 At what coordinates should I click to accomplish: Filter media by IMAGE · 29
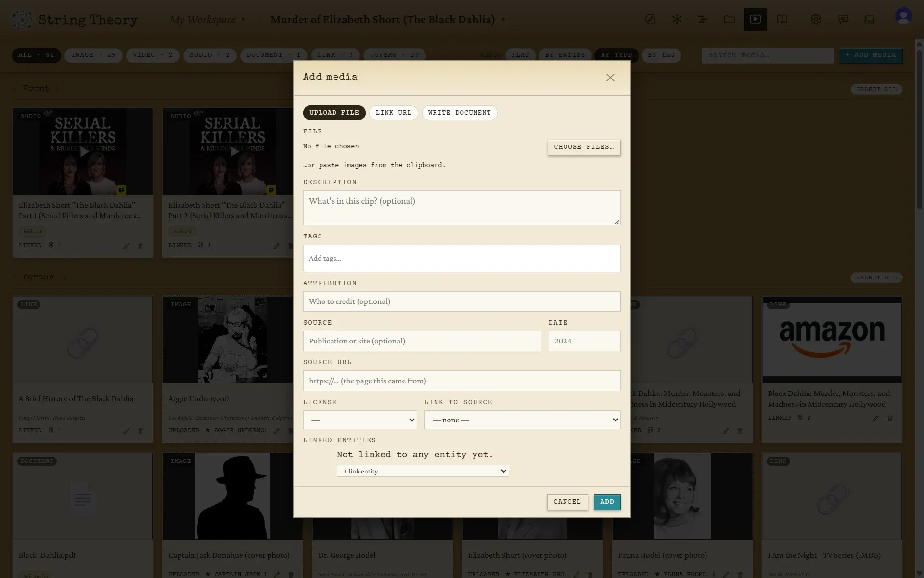point(93,55)
